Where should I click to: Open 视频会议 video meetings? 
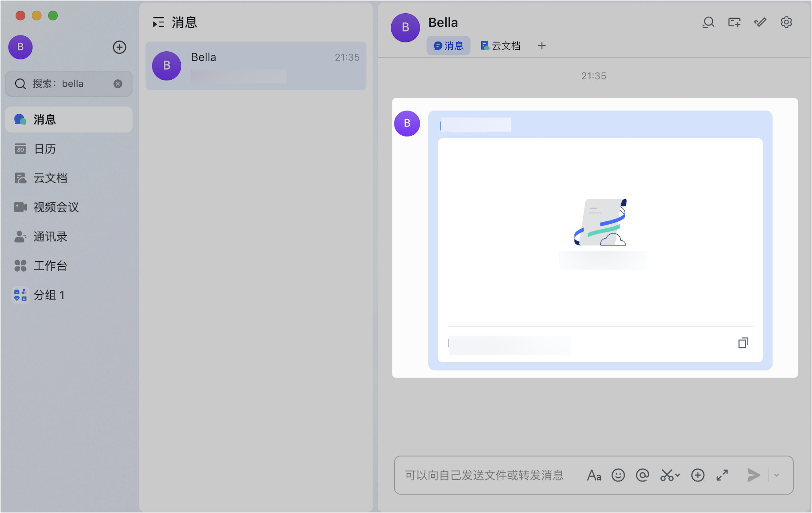point(68,207)
